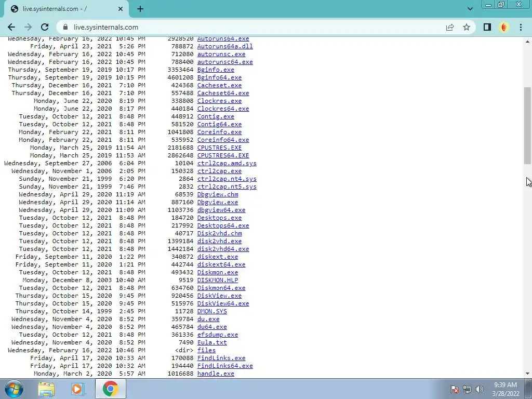This screenshot has width=532, height=399.
Task: Open Chrome three-dot menu
Action: pos(521,27)
